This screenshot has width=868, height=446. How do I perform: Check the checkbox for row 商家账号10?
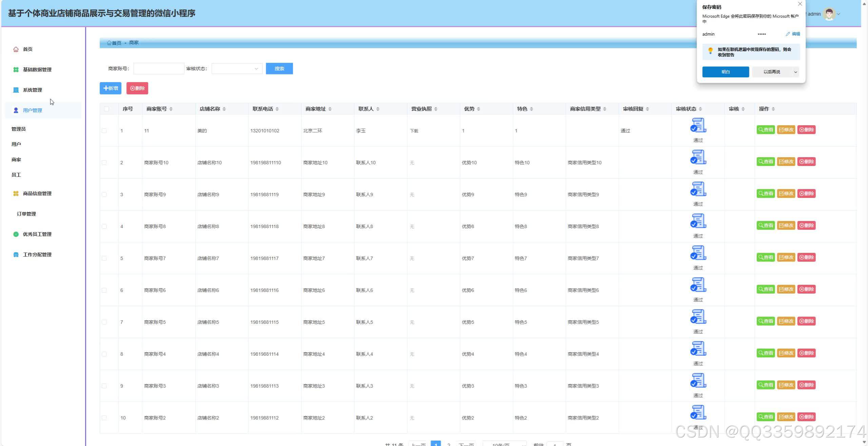pos(104,163)
